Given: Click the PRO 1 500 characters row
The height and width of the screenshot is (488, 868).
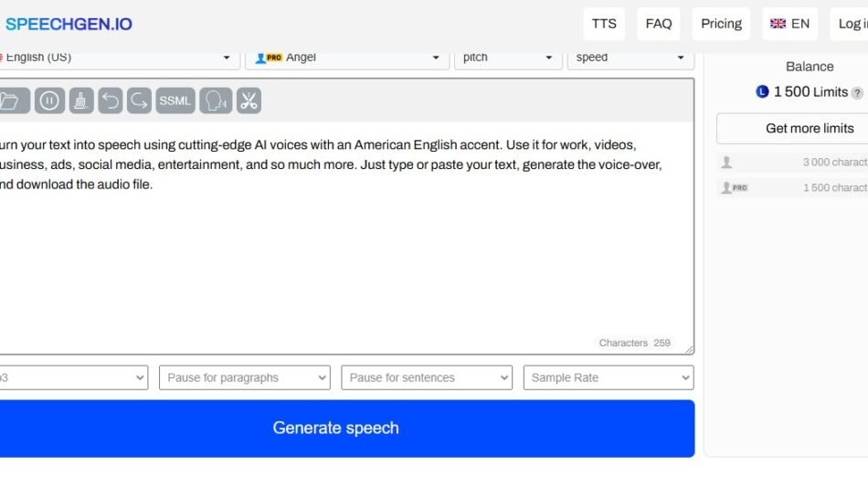Looking at the screenshot, I should point(793,187).
